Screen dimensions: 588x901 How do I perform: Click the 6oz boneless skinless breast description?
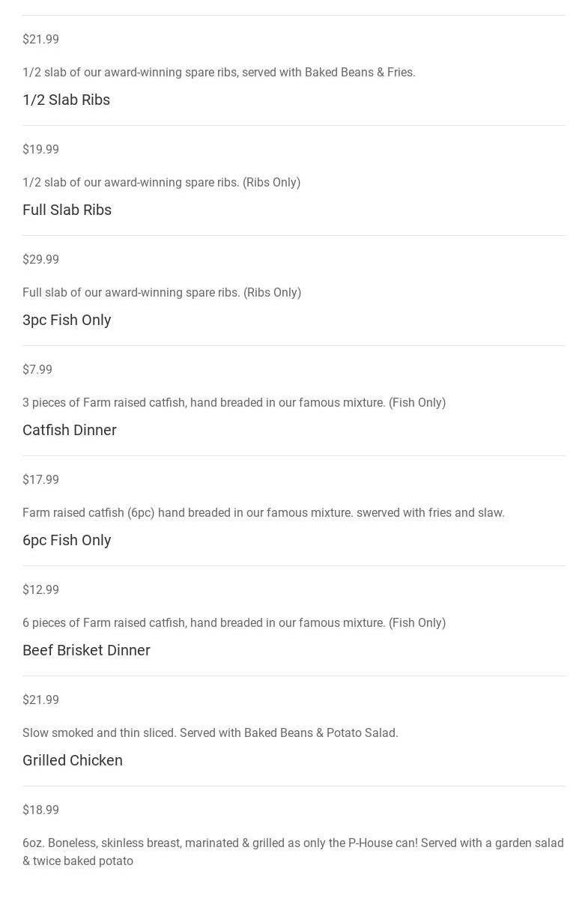click(293, 852)
